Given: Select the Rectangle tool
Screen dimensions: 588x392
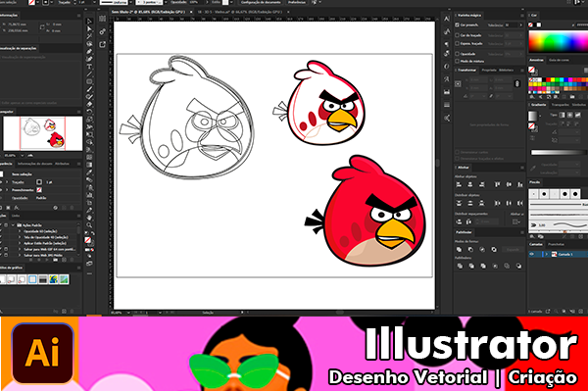Looking at the screenshot, I should [89, 81].
